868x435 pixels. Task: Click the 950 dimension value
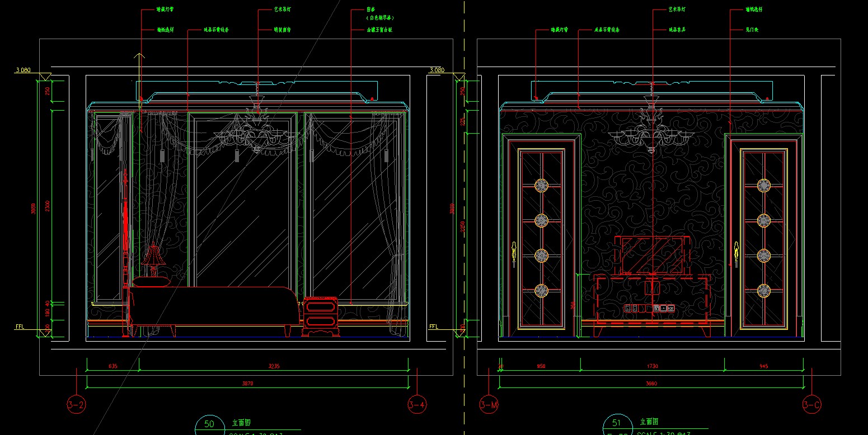tap(541, 366)
